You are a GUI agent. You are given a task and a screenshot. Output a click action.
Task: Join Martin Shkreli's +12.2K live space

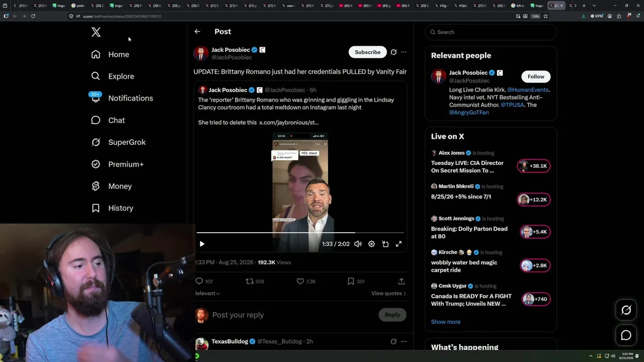point(534,200)
